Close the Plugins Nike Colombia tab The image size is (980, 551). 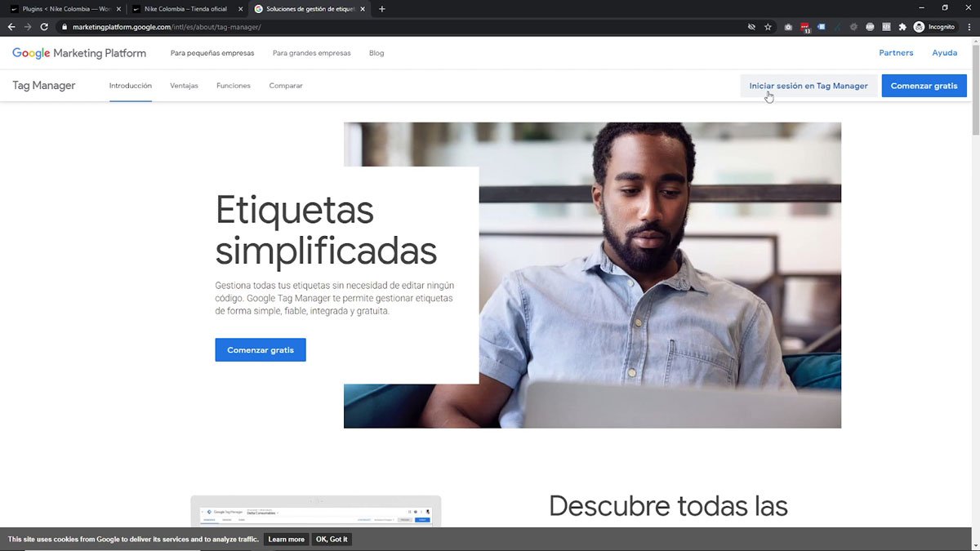[x=118, y=9]
